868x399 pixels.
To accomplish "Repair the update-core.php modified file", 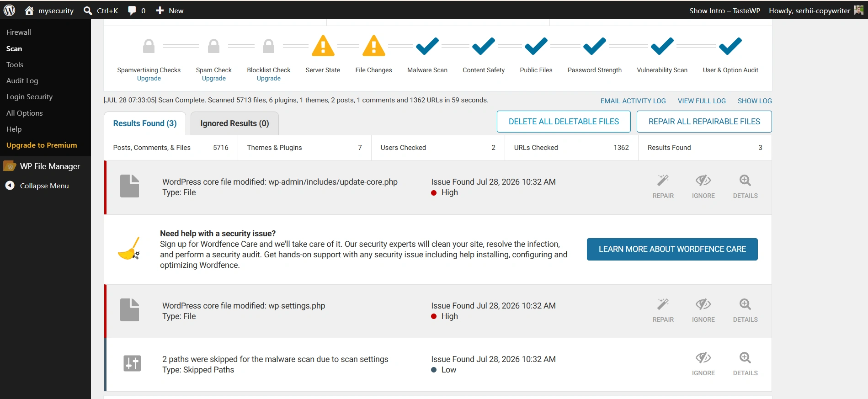I will (663, 186).
